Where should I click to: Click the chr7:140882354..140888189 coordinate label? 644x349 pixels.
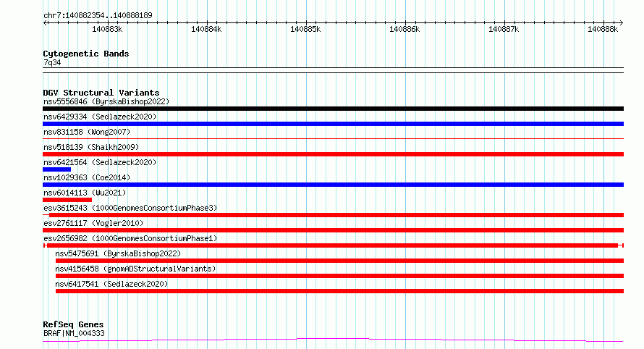98,15
